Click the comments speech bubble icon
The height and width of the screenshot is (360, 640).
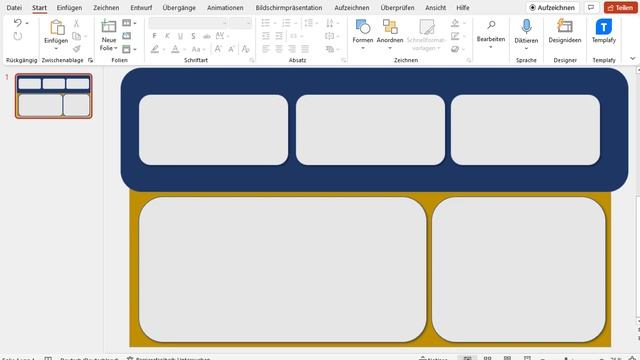click(591, 7)
